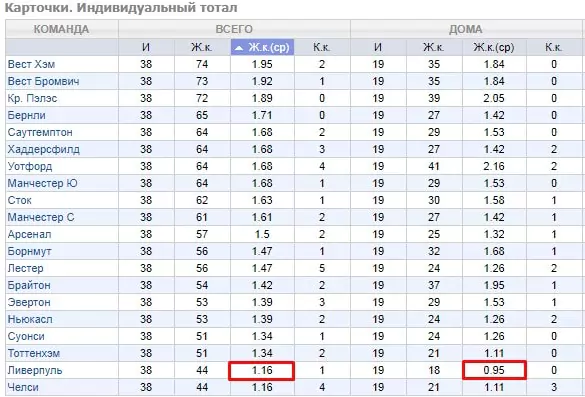This screenshot has height=397, width=585.
Task: Open the Брайтон team link
Action: click(29, 285)
